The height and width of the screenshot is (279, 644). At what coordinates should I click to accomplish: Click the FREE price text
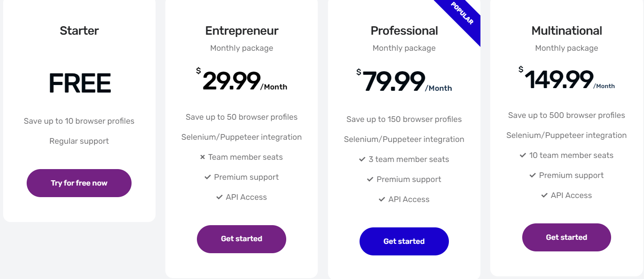click(80, 83)
